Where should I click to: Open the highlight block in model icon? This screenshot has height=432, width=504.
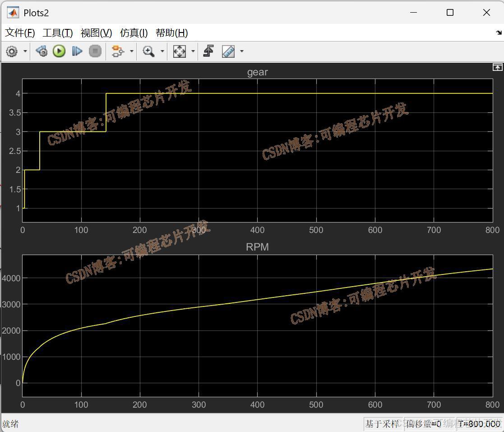tap(118, 51)
